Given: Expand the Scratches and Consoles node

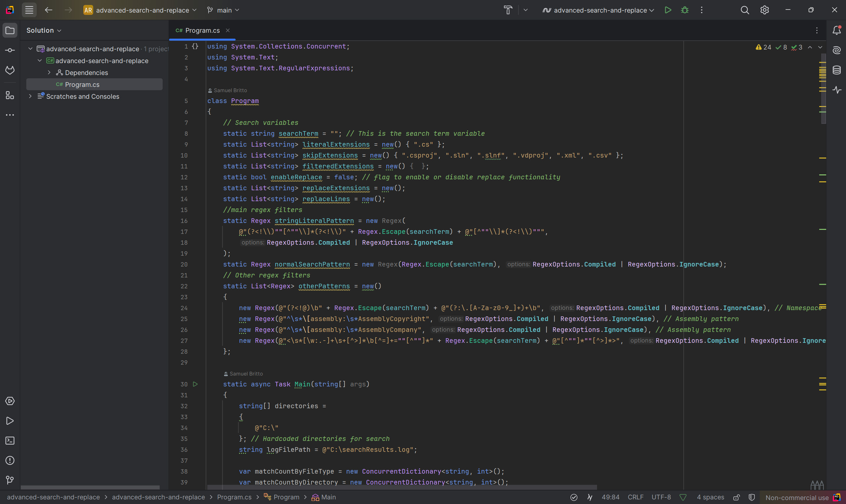Looking at the screenshot, I should [30, 96].
